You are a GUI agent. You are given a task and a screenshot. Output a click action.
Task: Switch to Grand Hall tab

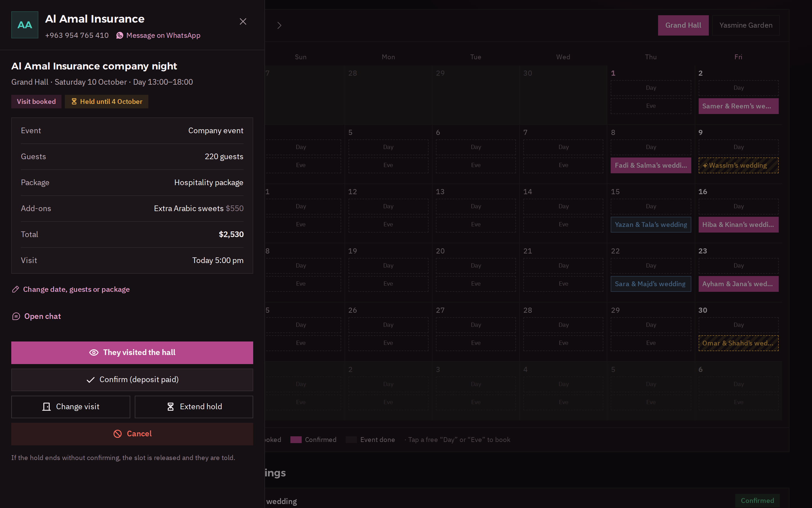pyautogui.click(x=683, y=25)
